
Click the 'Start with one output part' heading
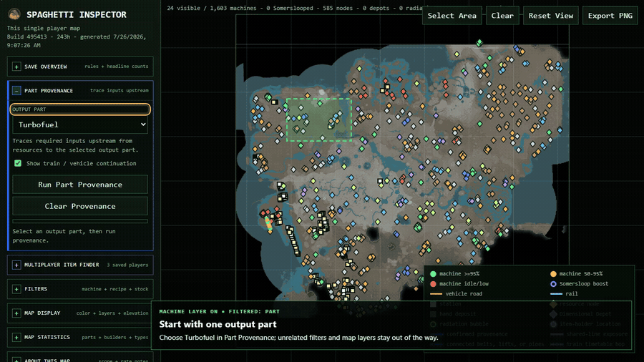218,324
